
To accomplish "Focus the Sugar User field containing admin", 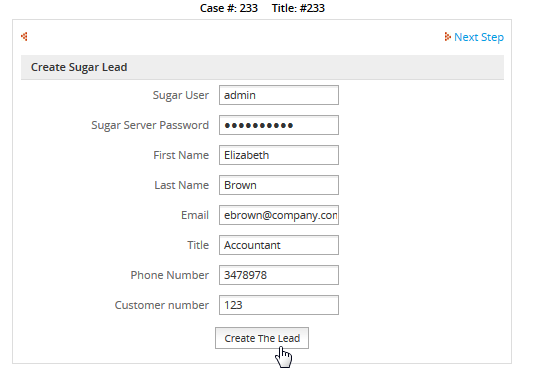I will [279, 95].
